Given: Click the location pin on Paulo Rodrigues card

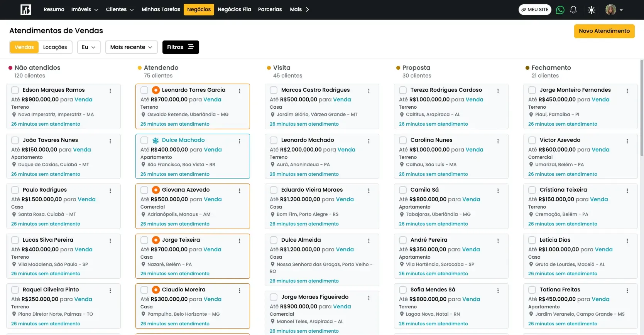Looking at the screenshot, I should (14, 214).
